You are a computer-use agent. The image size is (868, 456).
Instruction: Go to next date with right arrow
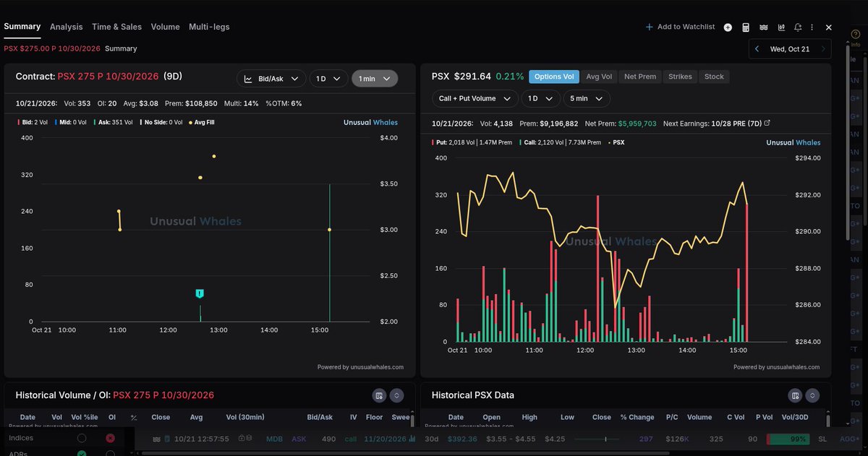(823, 49)
